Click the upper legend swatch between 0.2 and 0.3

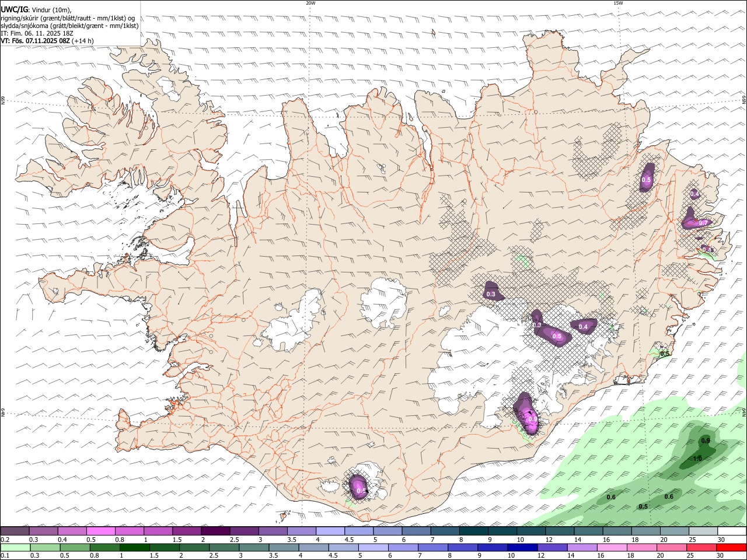[15, 531]
